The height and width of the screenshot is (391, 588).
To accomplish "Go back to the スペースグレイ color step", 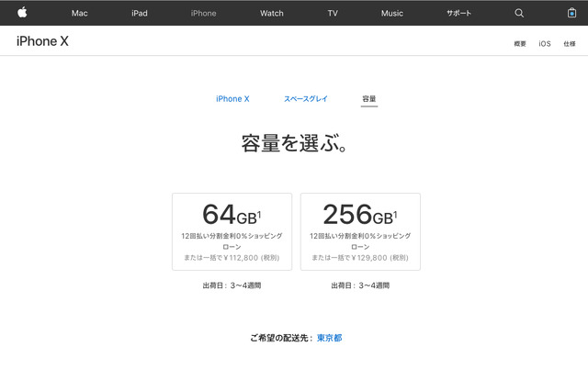I will (x=306, y=99).
